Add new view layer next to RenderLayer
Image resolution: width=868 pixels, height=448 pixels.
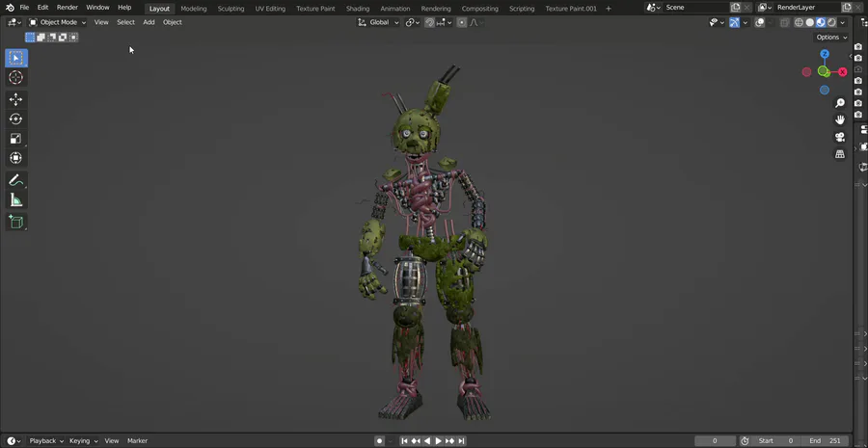[847, 8]
